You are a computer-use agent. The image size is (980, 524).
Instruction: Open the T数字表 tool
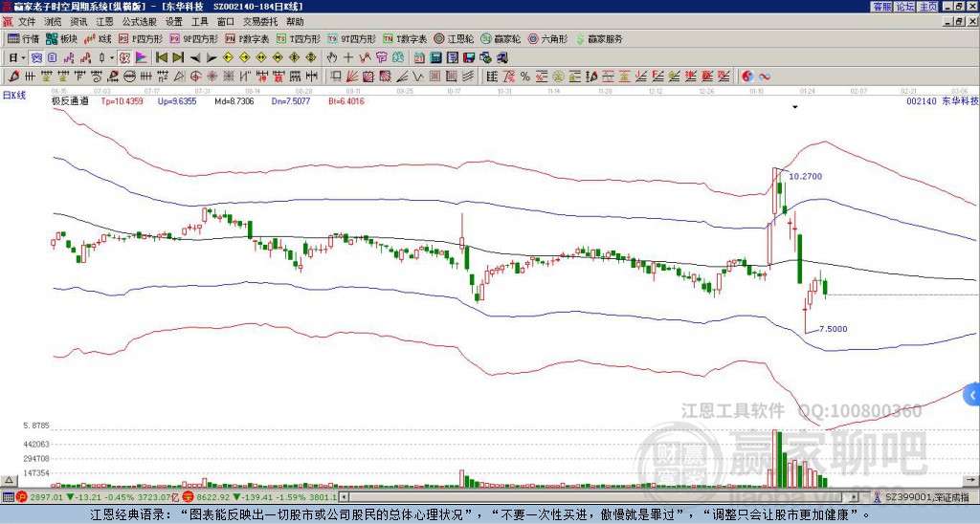tap(405, 38)
